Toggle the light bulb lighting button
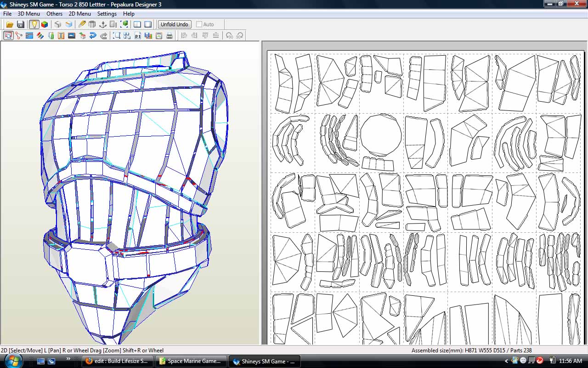 (34, 24)
